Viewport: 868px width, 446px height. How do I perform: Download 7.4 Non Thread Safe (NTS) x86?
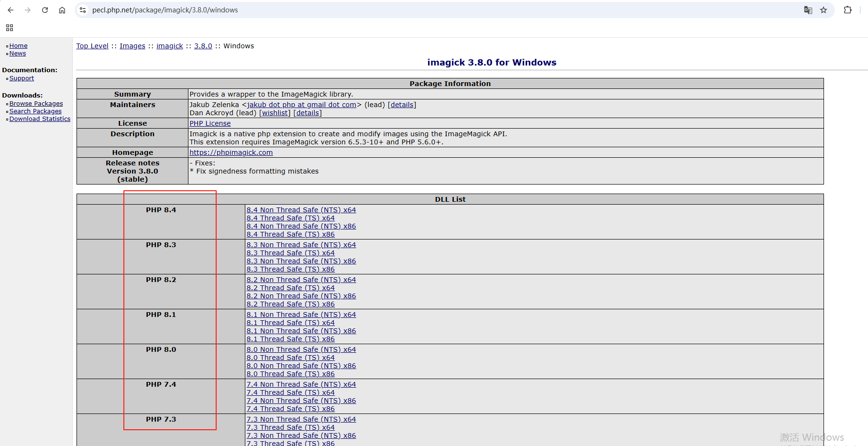click(x=301, y=401)
